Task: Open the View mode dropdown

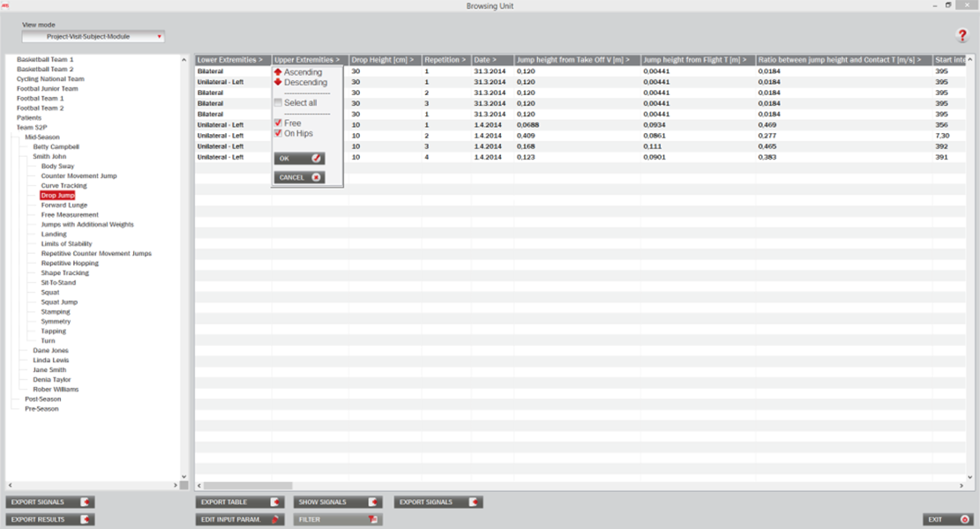Action: [x=94, y=37]
